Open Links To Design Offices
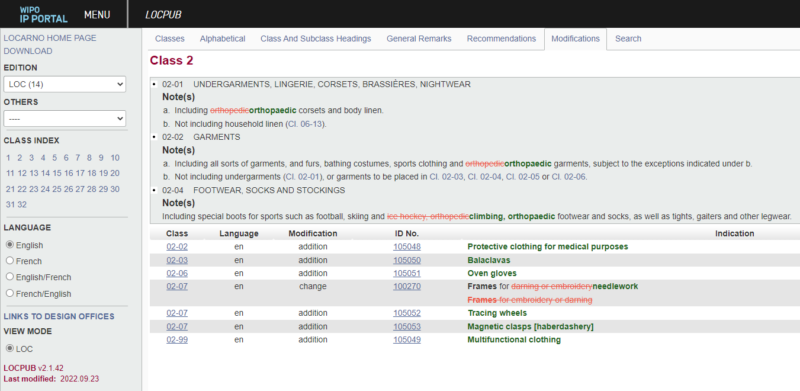The width and height of the screenshot is (800, 391). tap(59, 316)
